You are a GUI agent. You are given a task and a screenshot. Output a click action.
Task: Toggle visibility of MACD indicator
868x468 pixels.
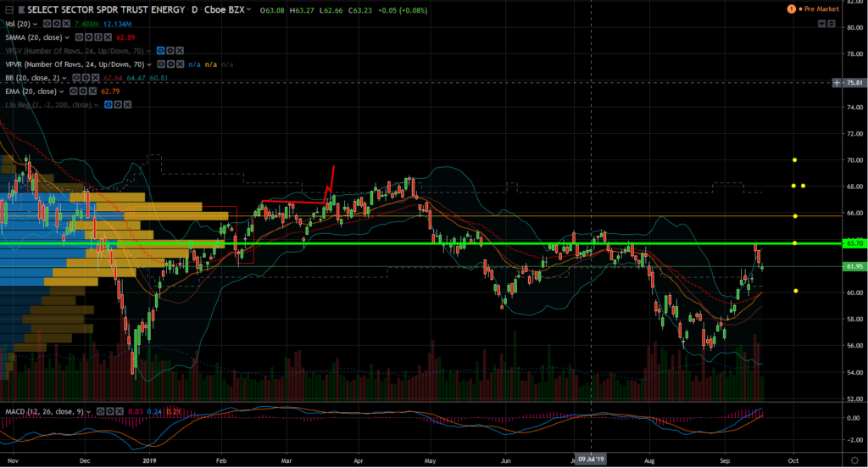101,411
